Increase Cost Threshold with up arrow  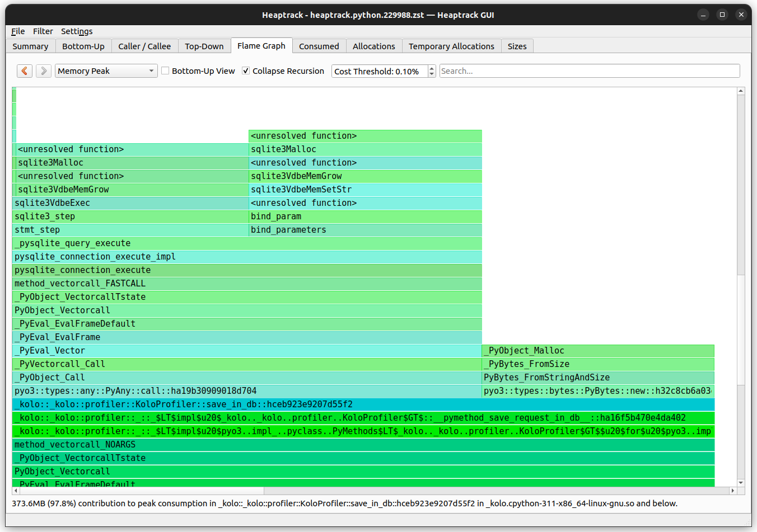(x=432, y=68)
